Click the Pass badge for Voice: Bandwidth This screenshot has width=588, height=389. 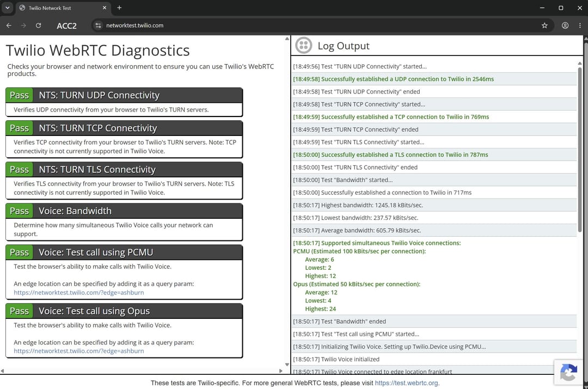point(20,211)
